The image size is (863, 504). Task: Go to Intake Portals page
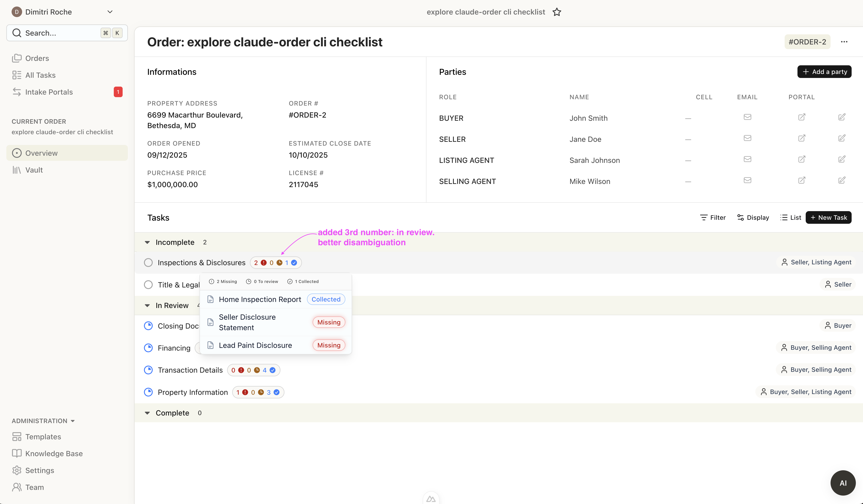pyautogui.click(x=49, y=92)
